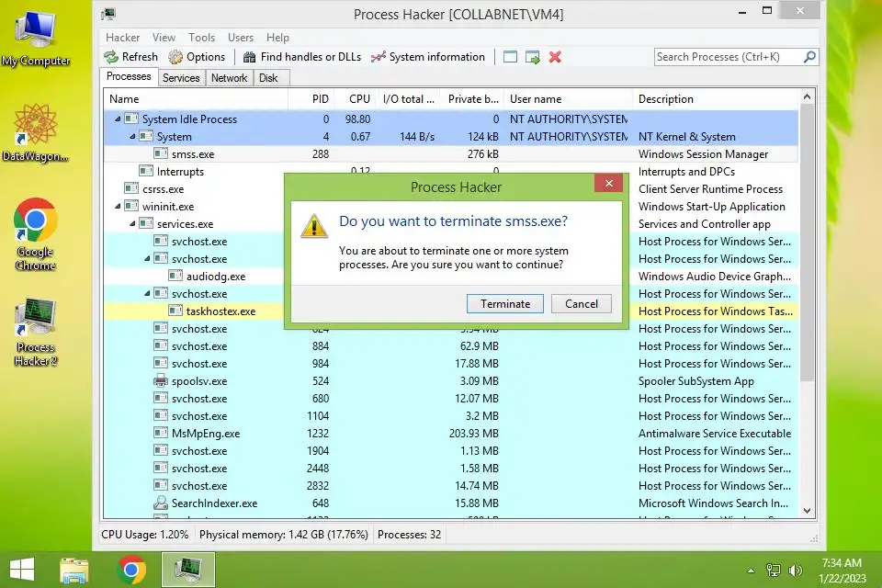Click the Find handles or DLLs binoculars icon
Image resolution: width=882 pixels, height=588 pixels.
249,57
